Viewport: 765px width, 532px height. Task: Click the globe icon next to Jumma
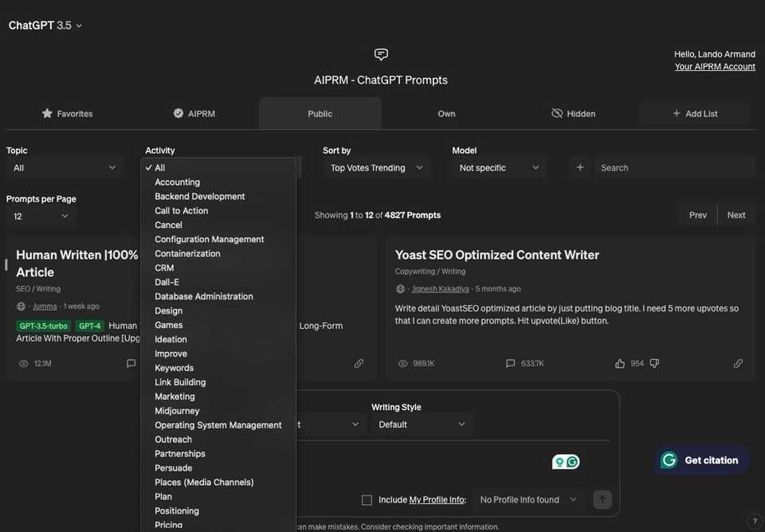click(21, 307)
